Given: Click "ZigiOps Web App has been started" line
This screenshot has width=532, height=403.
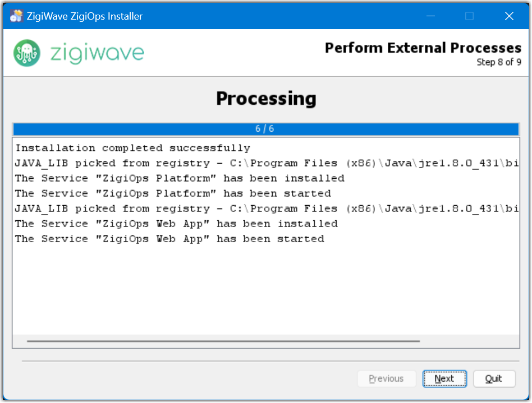Looking at the screenshot, I should click(x=169, y=239).
